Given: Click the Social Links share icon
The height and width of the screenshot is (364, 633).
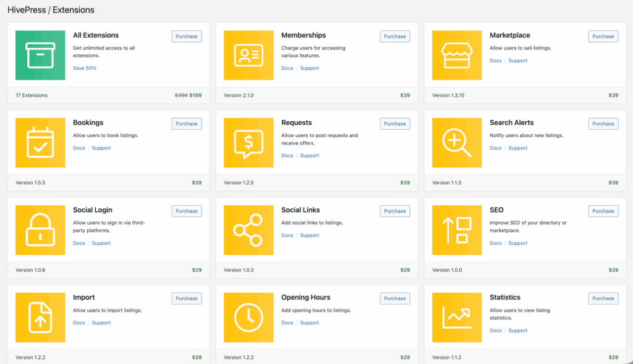Looking at the screenshot, I should pos(249,230).
